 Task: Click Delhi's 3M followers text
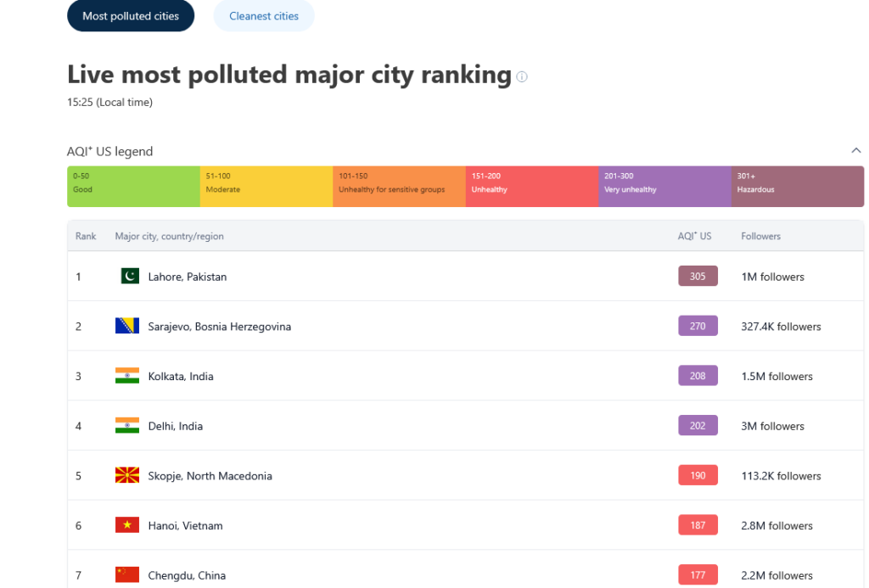tap(772, 426)
